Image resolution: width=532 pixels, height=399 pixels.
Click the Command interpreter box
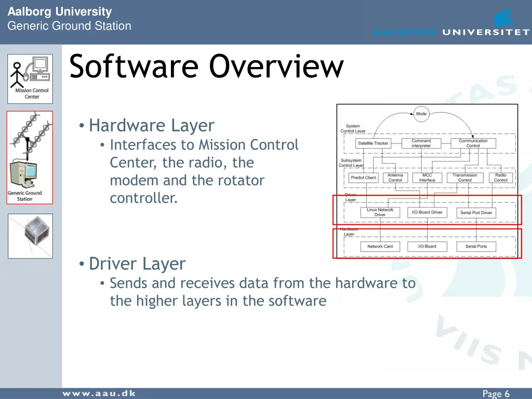click(421, 143)
